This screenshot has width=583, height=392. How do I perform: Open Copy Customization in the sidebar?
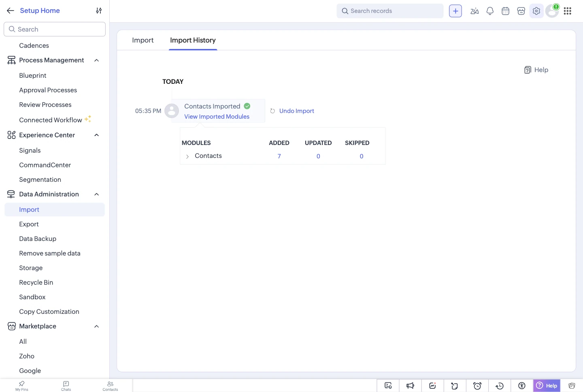pyautogui.click(x=49, y=312)
